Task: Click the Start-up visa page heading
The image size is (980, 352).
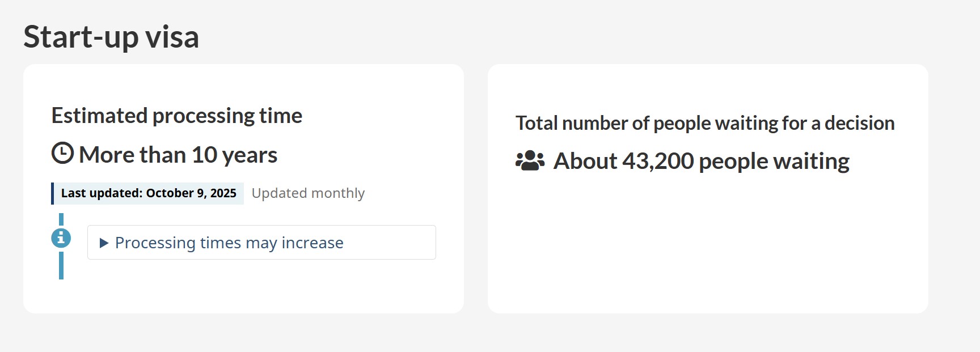Action: point(111,37)
